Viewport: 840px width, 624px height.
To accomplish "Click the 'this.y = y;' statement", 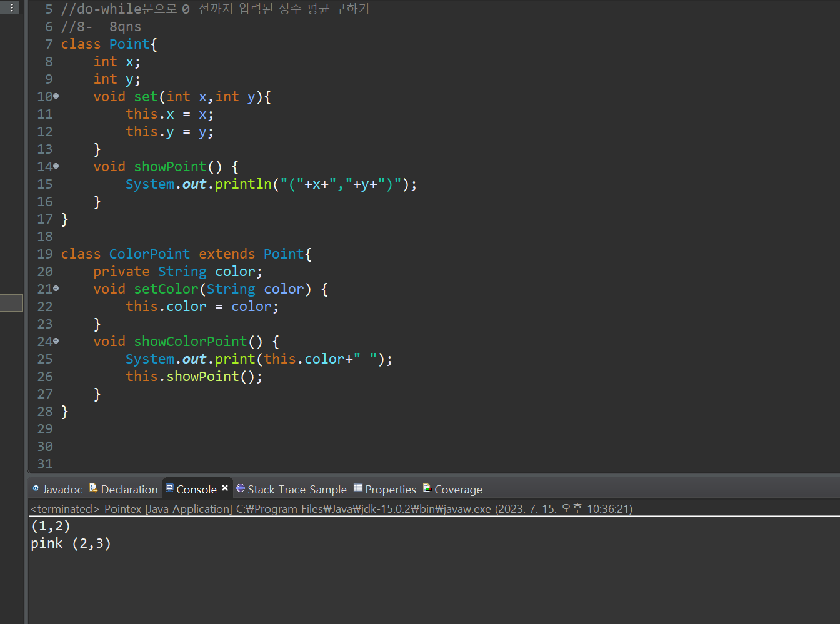I will (x=169, y=132).
